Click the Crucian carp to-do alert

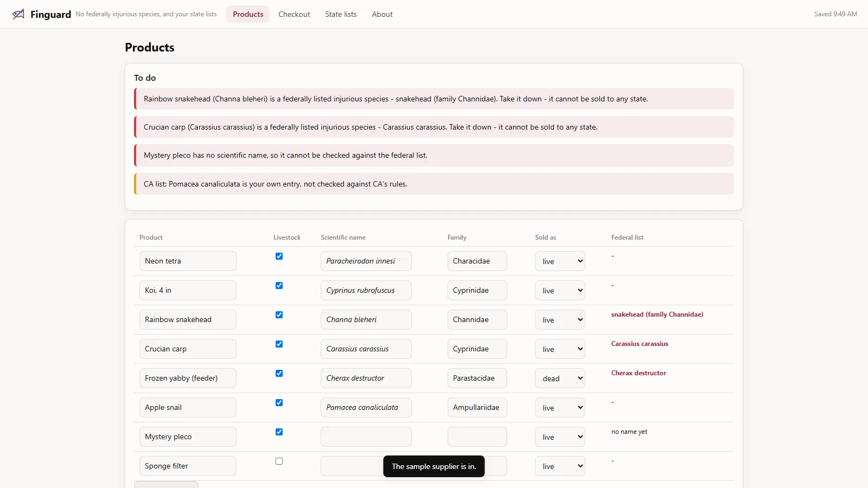tap(434, 127)
